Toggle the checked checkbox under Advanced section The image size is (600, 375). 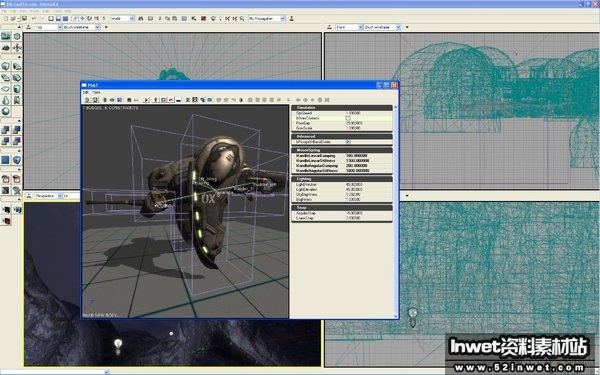click(x=348, y=142)
